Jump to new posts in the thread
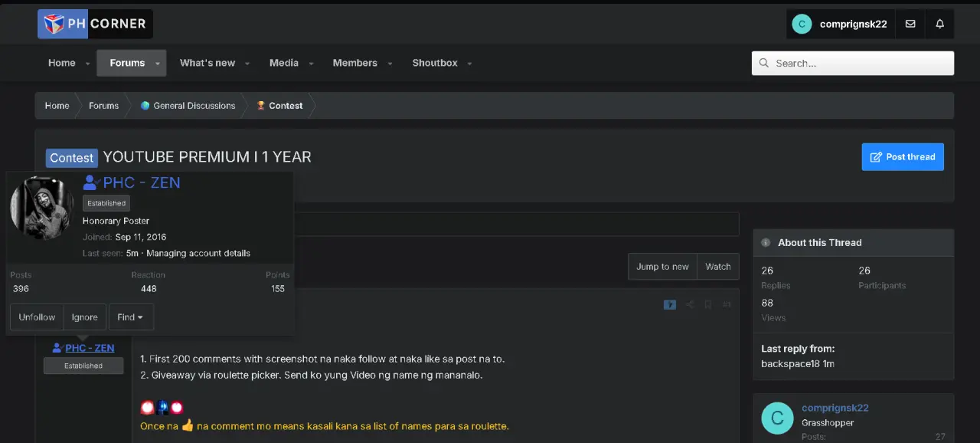 (x=662, y=267)
